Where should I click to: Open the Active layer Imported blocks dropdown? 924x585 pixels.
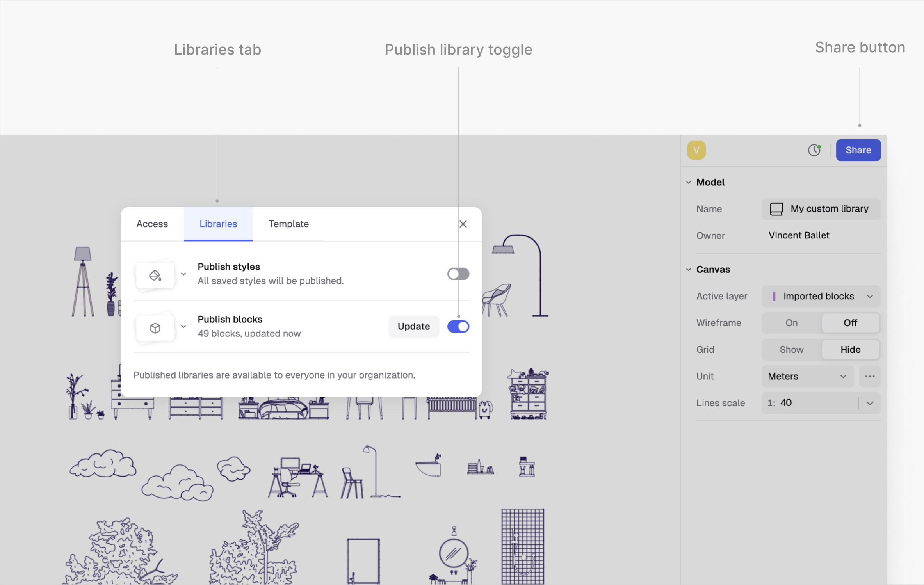coord(821,296)
